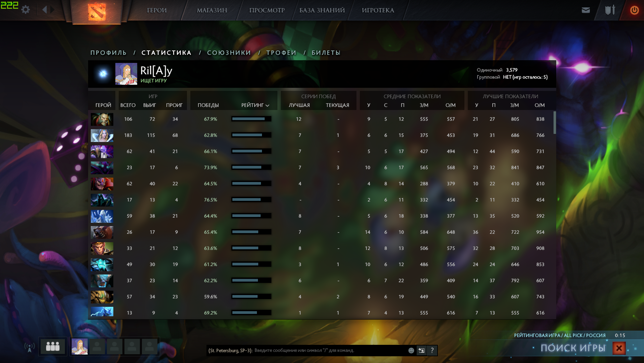This screenshot has height=363, width=644.
Task: Click the chat help question mark icon
Action: [432, 351]
